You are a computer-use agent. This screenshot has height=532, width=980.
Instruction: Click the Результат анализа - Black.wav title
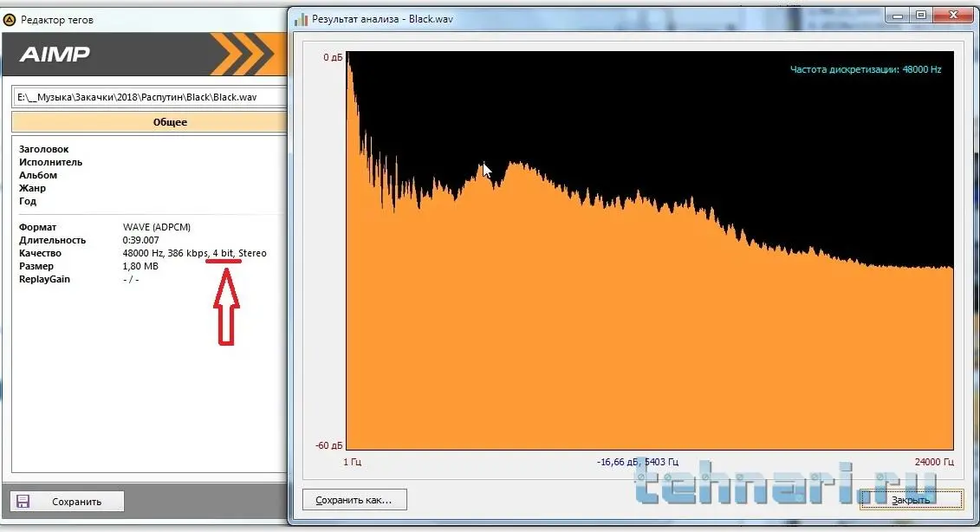coord(382,19)
